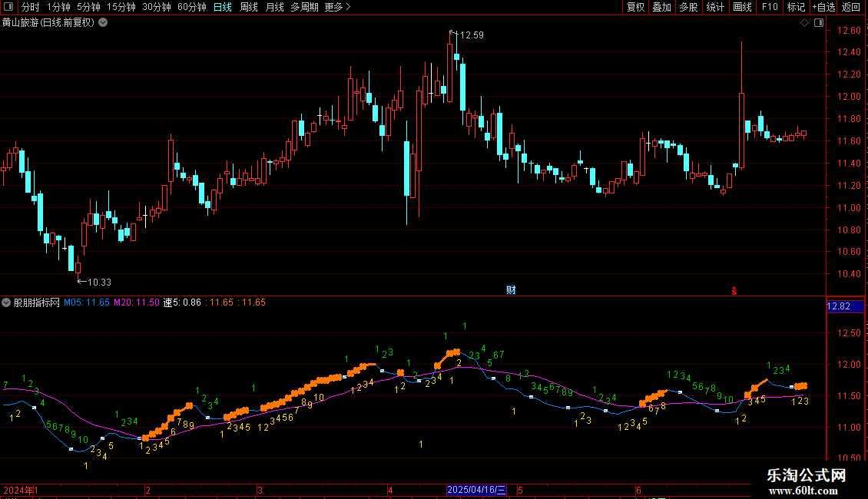This screenshot has width=868, height=499.
Task: Click the diamond icon on main chart
Action: 804,23
